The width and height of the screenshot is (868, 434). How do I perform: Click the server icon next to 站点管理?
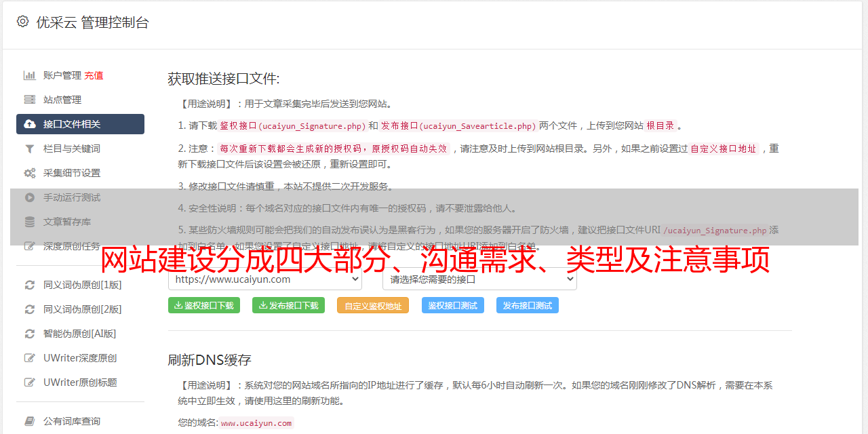click(x=30, y=100)
